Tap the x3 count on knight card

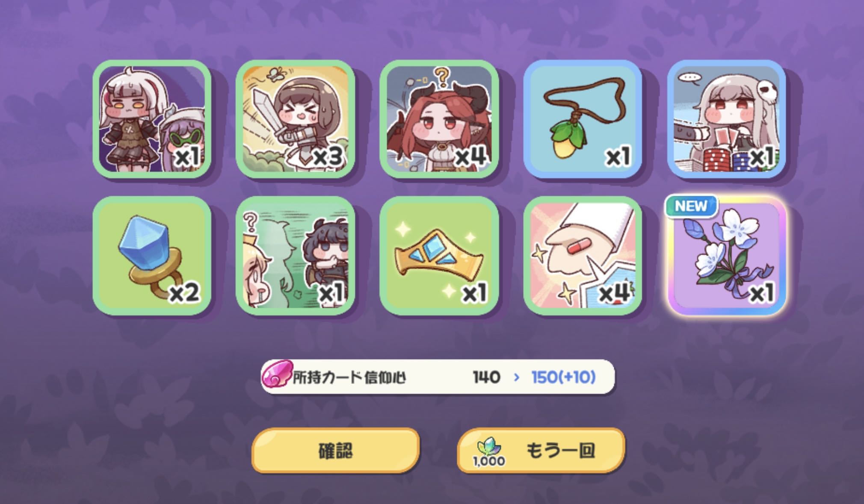[x=328, y=157]
